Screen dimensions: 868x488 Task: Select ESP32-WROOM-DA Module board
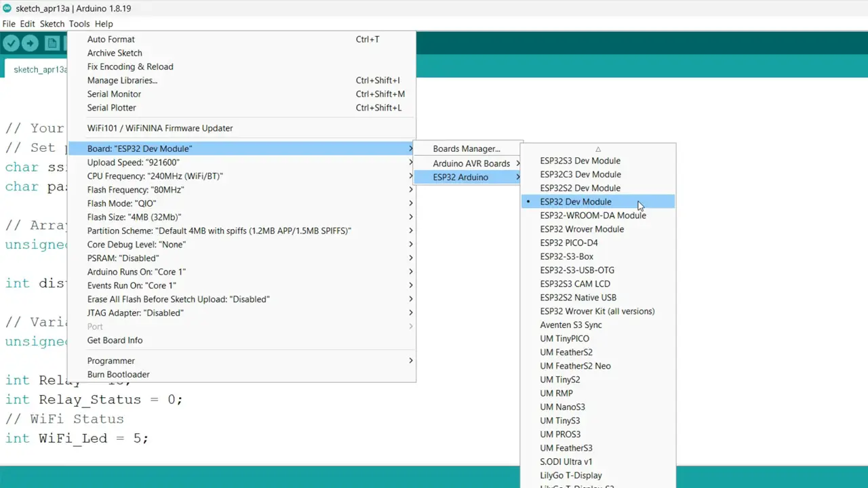[597, 215]
